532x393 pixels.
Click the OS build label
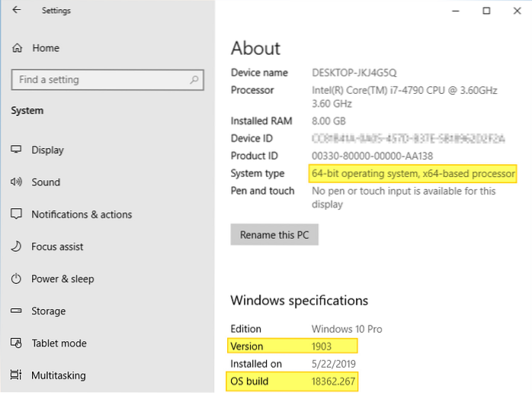tap(249, 381)
